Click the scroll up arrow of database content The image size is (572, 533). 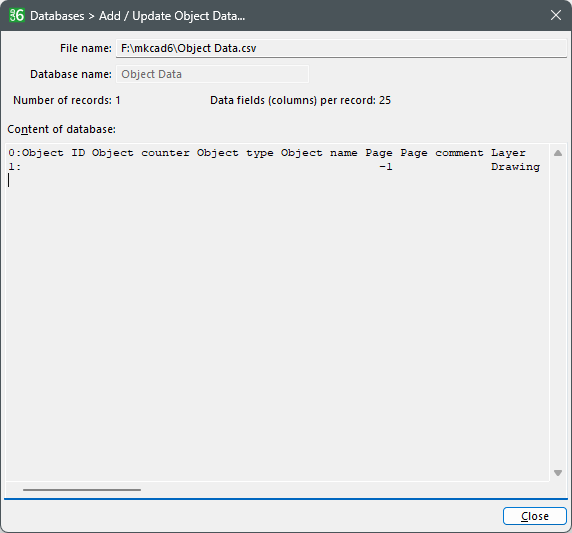click(558, 153)
